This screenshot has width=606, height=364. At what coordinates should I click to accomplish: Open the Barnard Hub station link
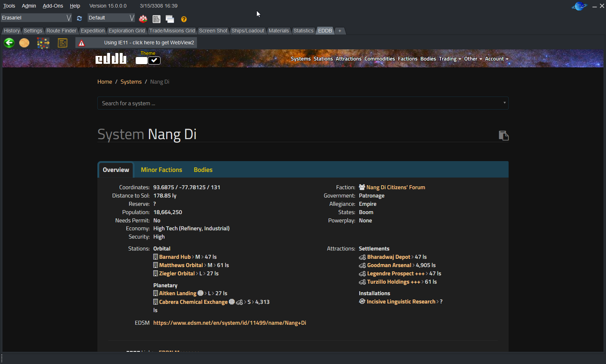pos(175,257)
